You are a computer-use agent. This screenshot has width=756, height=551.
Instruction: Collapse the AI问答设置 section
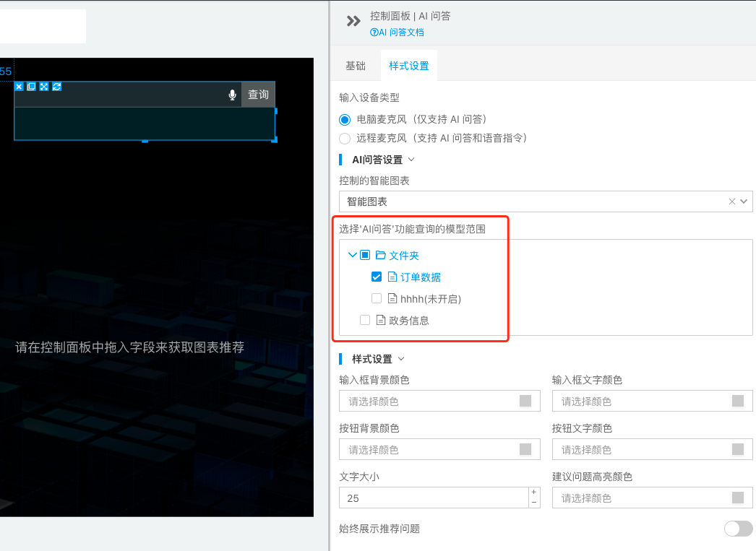(411, 160)
